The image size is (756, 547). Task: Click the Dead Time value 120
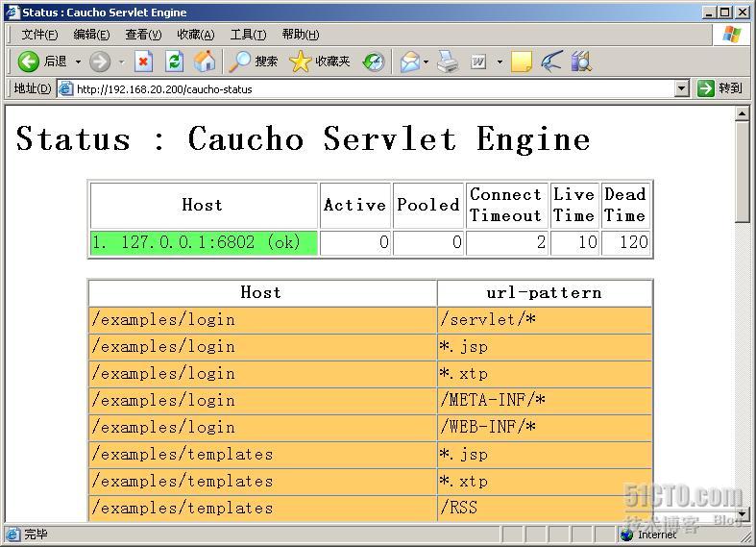click(x=625, y=242)
